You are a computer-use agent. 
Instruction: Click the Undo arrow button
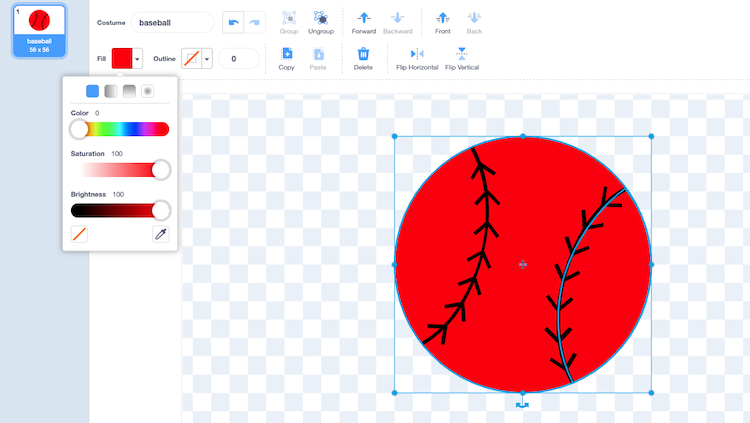pos(233,22)
